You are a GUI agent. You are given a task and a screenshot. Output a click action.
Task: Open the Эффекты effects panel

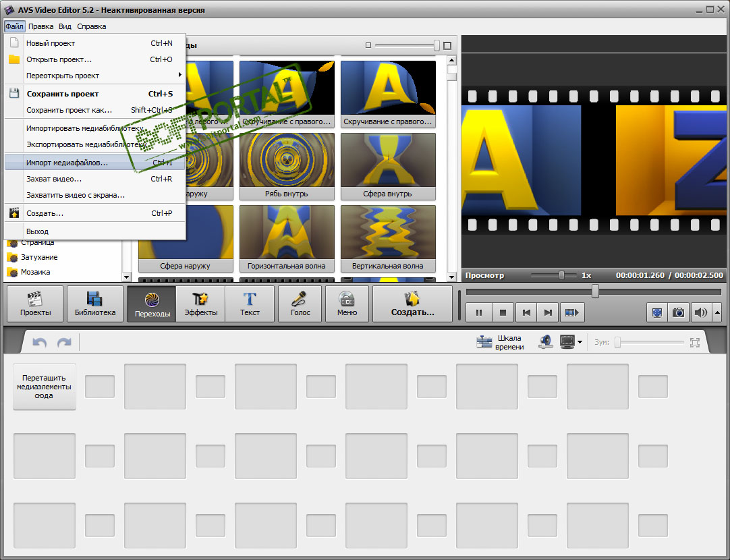pyautogui.click(x=200, y=304)
